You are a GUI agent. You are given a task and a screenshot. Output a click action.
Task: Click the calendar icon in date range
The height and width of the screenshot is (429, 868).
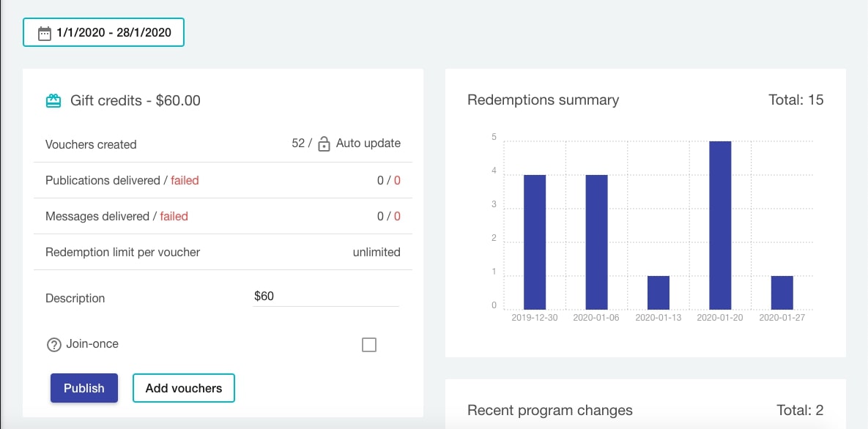(x=45, y=33)
